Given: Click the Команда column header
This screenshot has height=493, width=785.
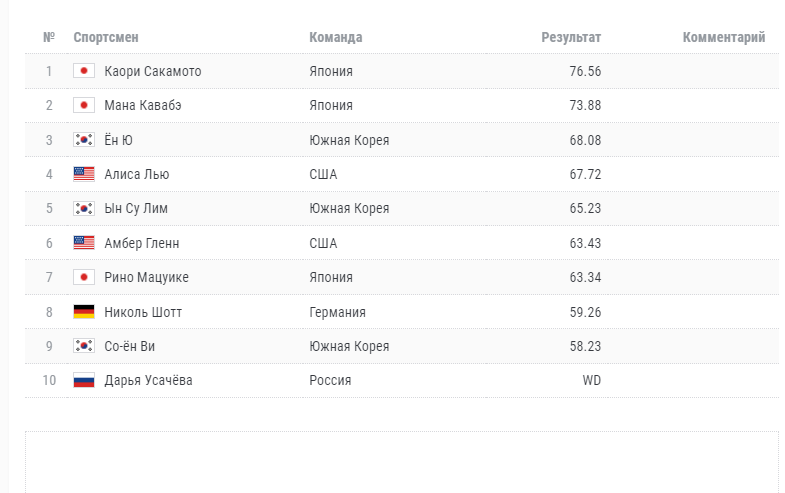Looking at the screenshot, I should 336,37.
